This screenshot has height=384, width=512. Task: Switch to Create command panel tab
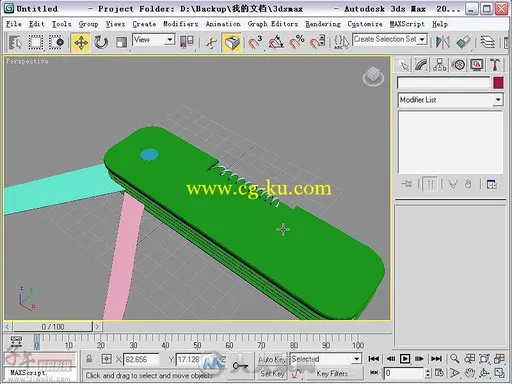pyautogui.click(x=404, y=65)
